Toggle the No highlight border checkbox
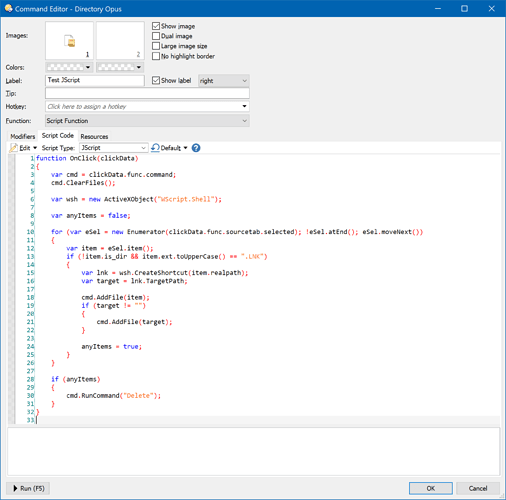This screenshot has width=506, height=500. click(x=156, y=56)
